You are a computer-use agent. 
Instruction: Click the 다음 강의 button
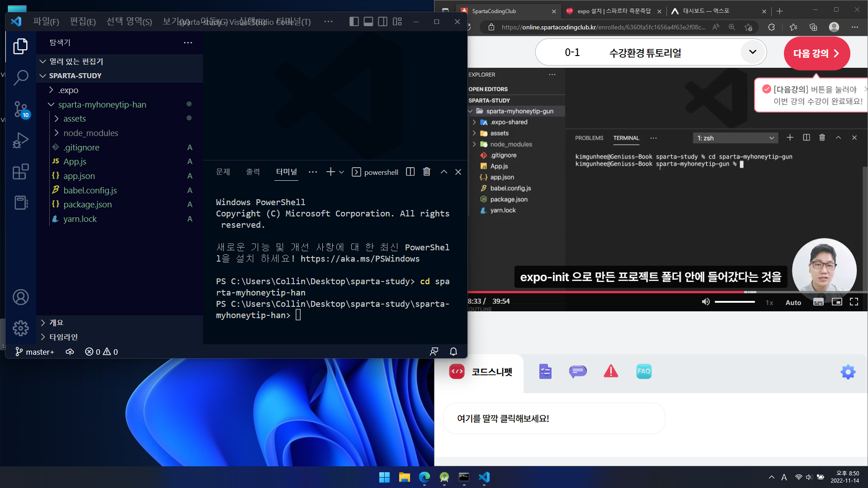(x=816, y=53)
